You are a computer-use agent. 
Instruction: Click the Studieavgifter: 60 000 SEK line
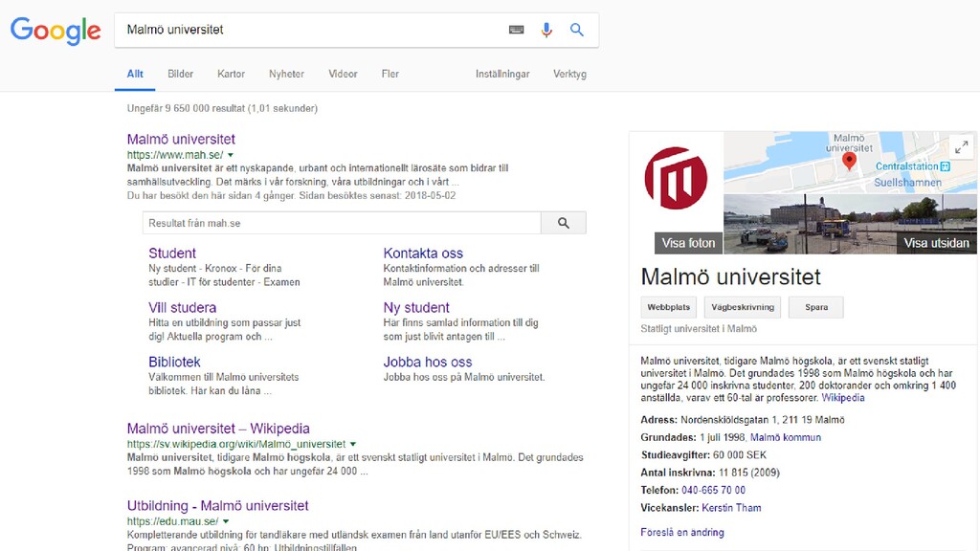click(x=703, y=454)
